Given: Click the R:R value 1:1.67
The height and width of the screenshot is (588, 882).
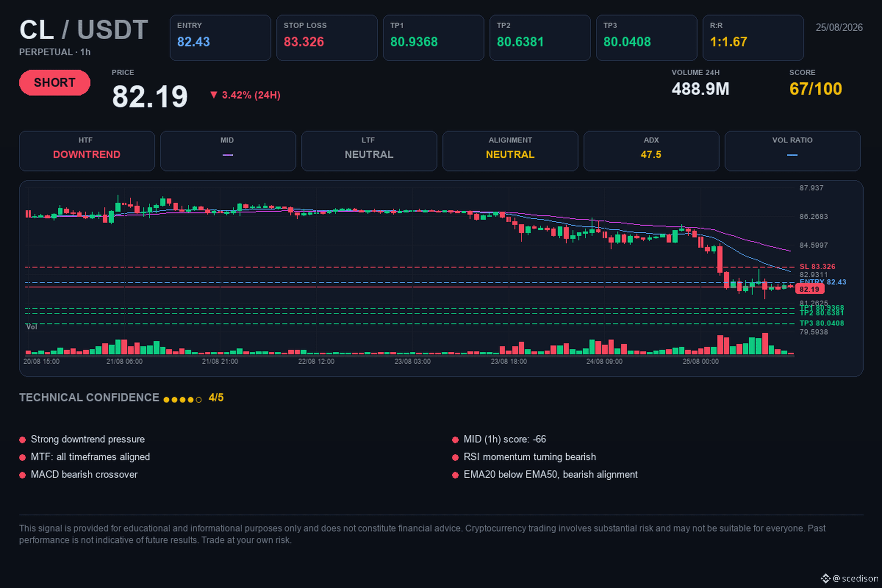Looking at the screenshot, I should (x=728, y=42).
